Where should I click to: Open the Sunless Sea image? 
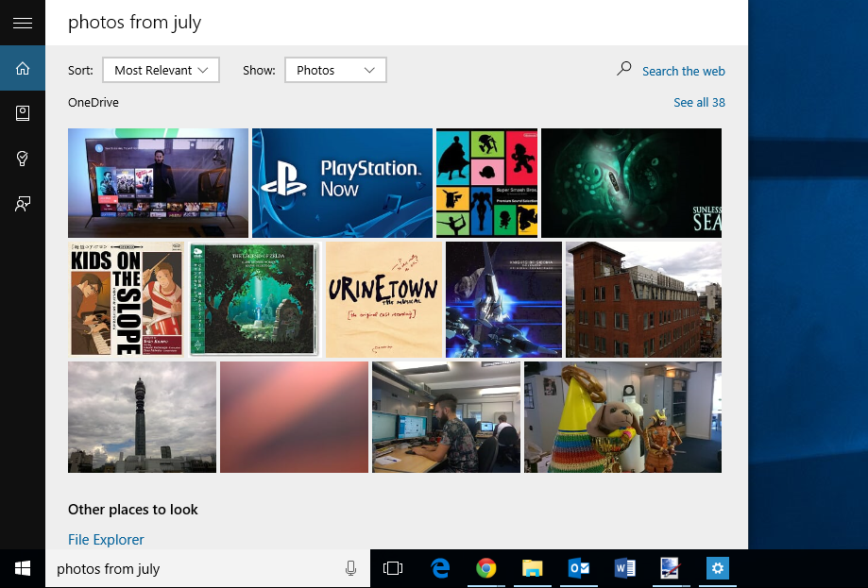click(x=631, y=183)
